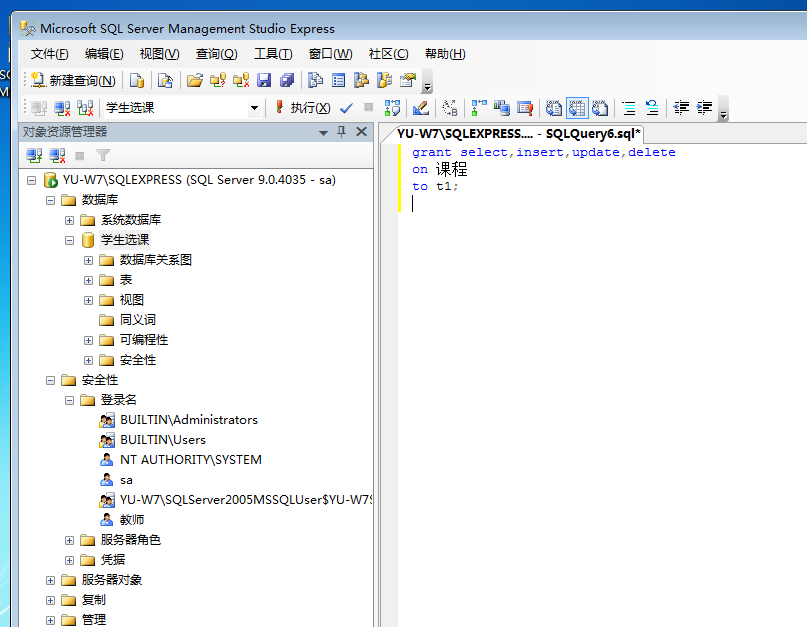This screenshot has width=807, height=627.
Task: Expand the 可编程性 folder
Action: (89, 340)
